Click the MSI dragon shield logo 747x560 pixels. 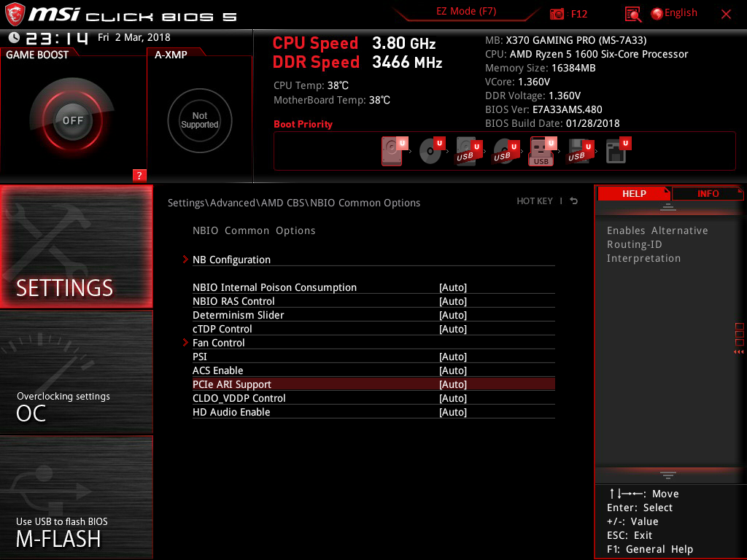click(15, 15)
